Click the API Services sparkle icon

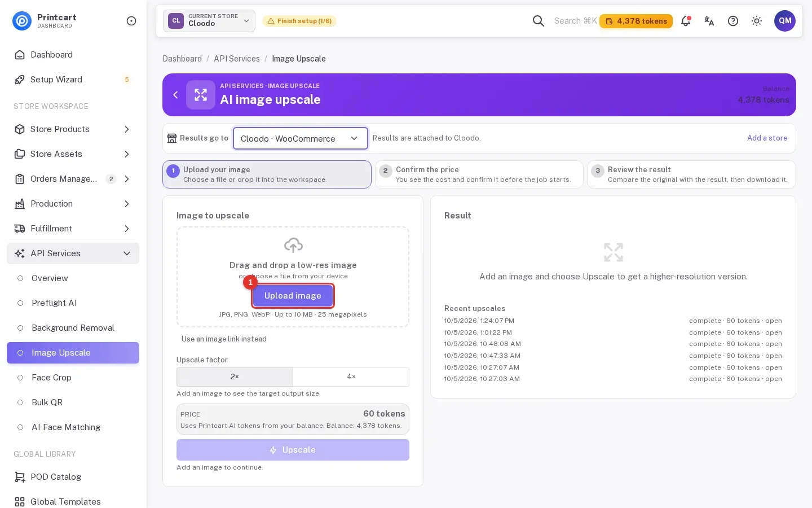coord(20,253)
